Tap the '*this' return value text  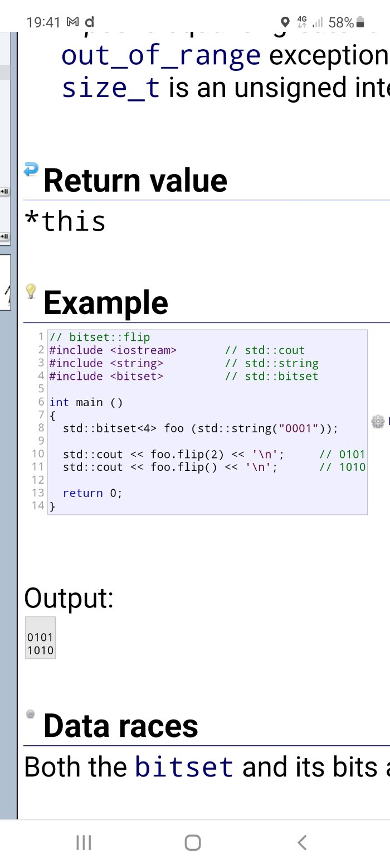[x=65, y=221]
